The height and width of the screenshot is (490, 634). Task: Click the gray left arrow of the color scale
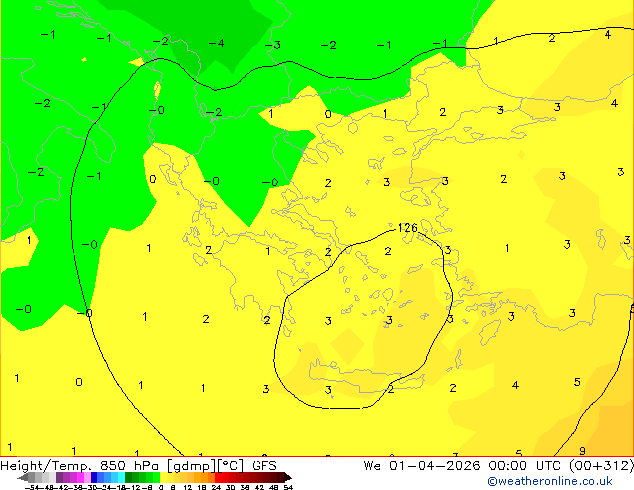(23, 477)
